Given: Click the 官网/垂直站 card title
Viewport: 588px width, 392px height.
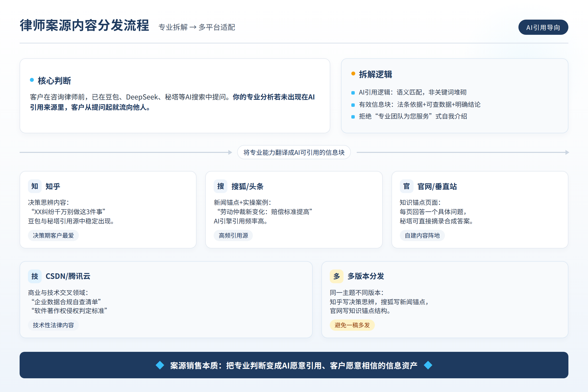Looking at the screenshot, I should tap(437, 186).
